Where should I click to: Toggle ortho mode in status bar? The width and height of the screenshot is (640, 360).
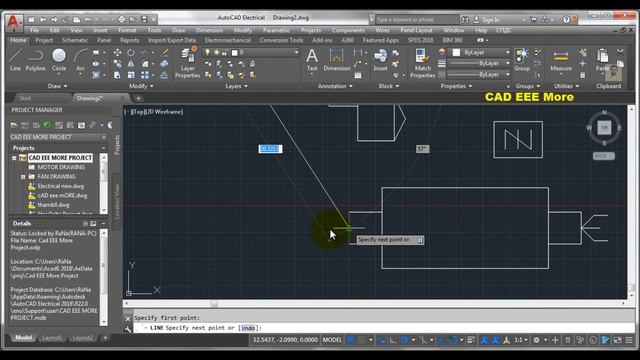393,340
